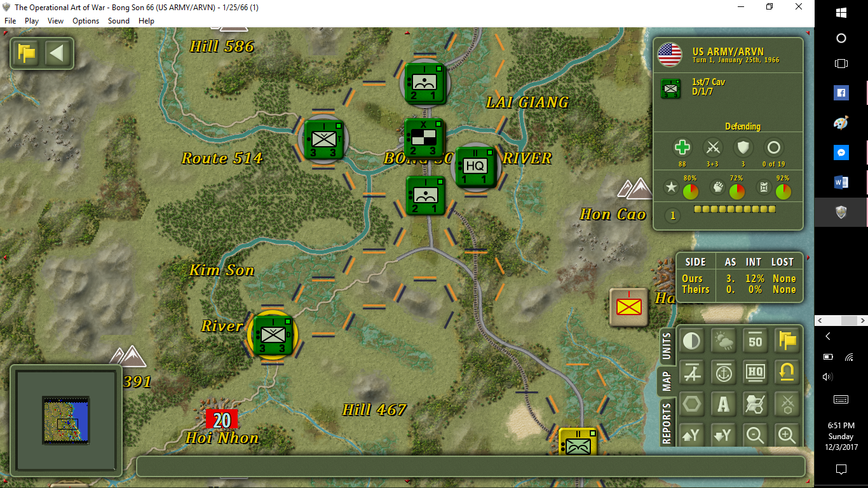Click the 'Theirs' row in combat table

pyautogui.click(x=738, y=289)
